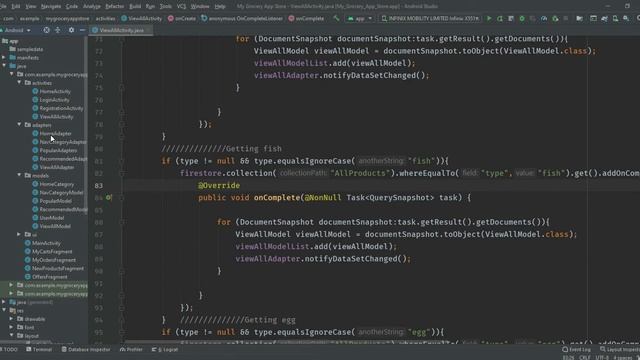The width and height of the screenshot is (640, 360).
Task: Open the run configuration 'app' dropdown
Action: click(x=360, y=18)
